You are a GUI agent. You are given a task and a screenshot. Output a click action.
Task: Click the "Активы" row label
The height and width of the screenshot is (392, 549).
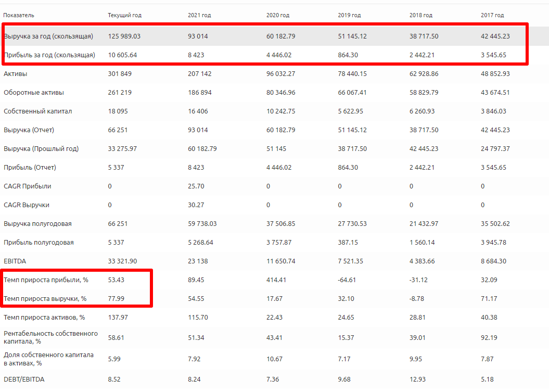click(x=15, y=74)
